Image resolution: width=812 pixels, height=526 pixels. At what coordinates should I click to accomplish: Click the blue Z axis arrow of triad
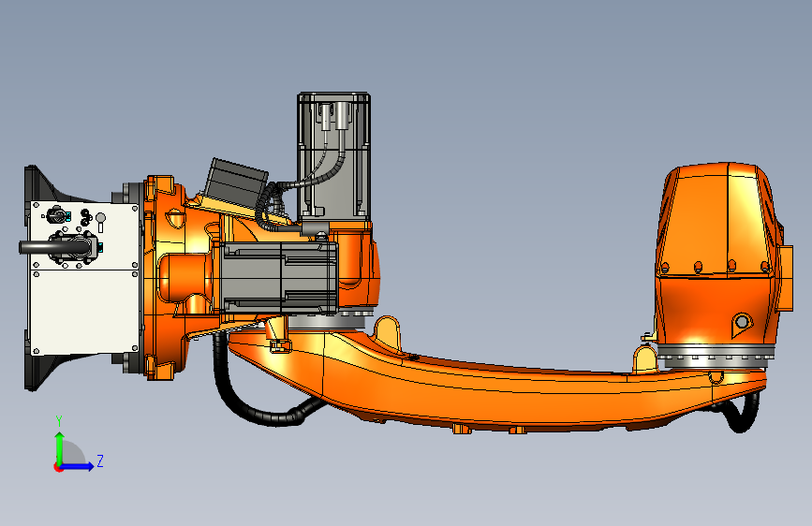(x=78, y=466)
